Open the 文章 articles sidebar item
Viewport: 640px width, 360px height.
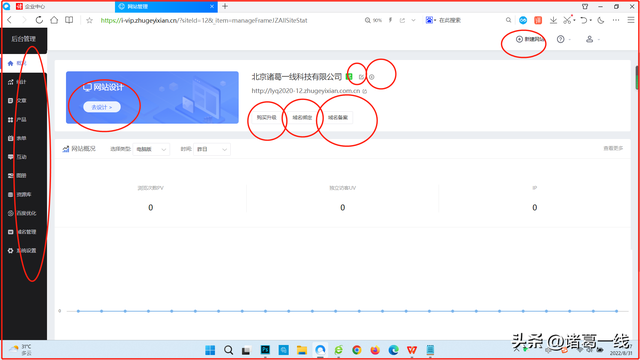(x=23, y=100)
